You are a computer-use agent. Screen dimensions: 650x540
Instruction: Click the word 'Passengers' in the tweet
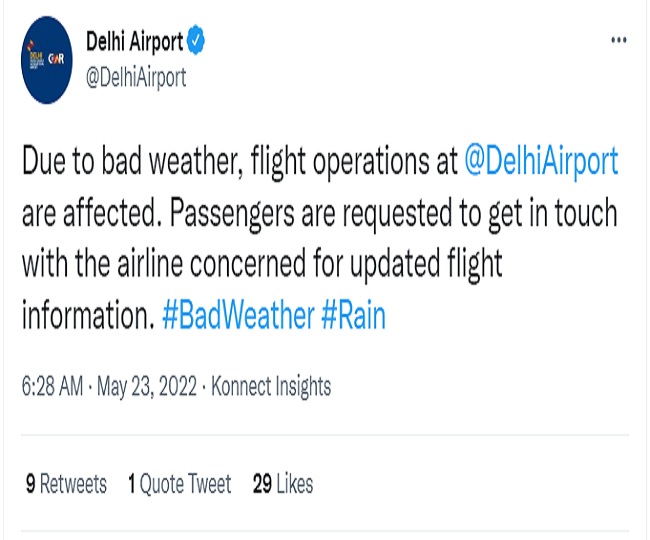(x=232, y=214)
